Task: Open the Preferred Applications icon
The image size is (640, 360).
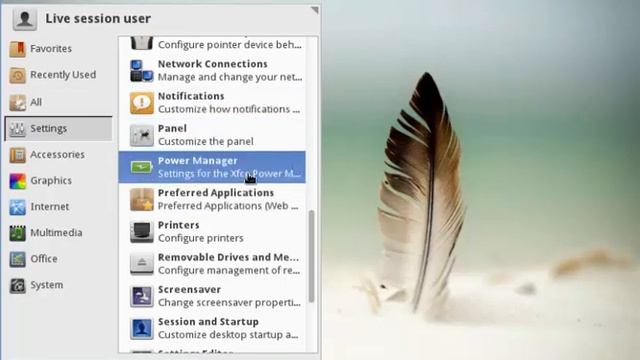Action: 142,199
